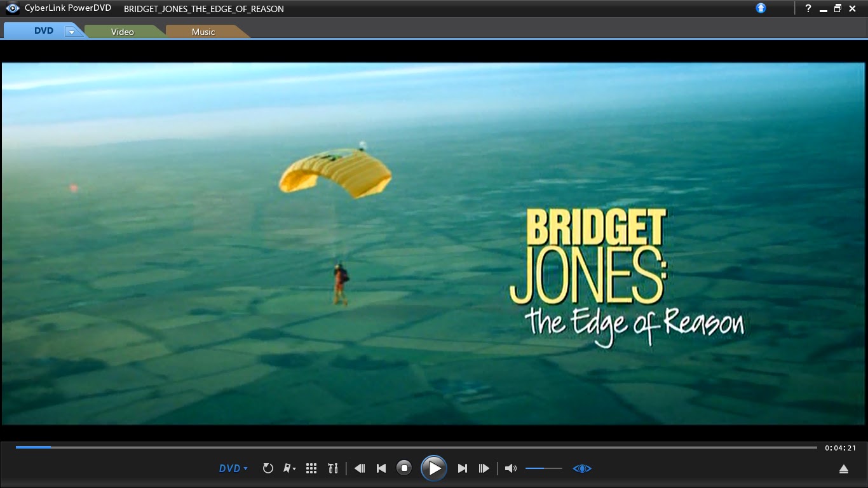Click the blue upgrade arrow icon

click(761, 8)
